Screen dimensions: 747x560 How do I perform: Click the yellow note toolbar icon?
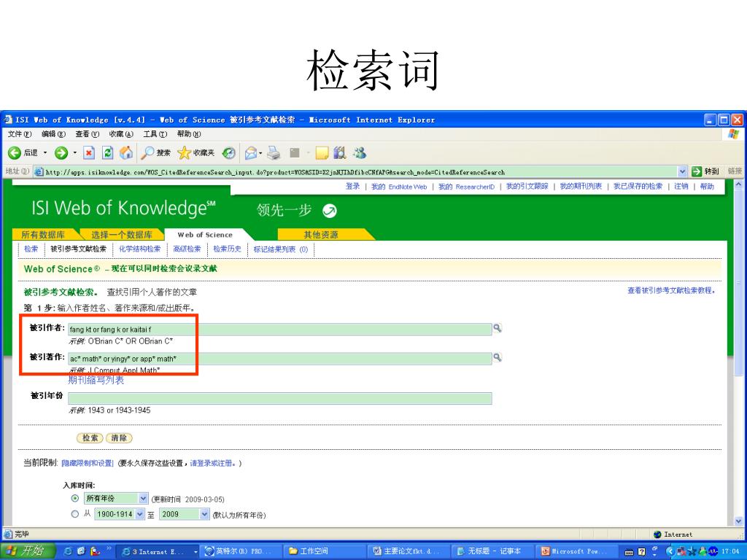322,152
